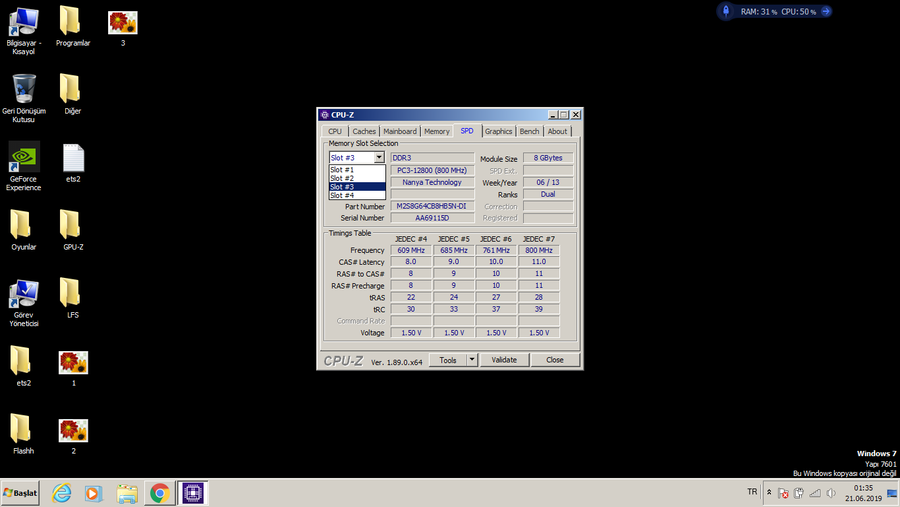The width and height of the screenshot is (900, 507).
Task: Open the Tools button
Action: pyautogui.click(x=448, y=360)
